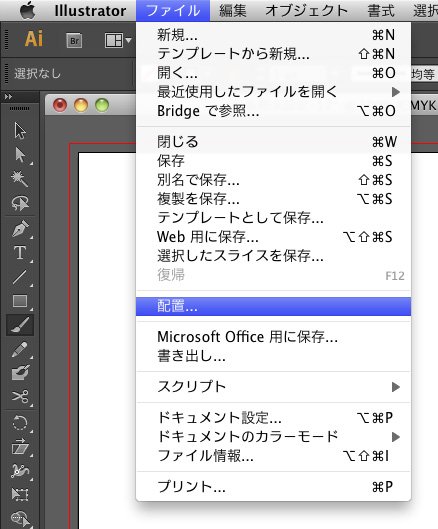Choose 閉じる menu item
438x529 pixels.
[x=273, y=142]
